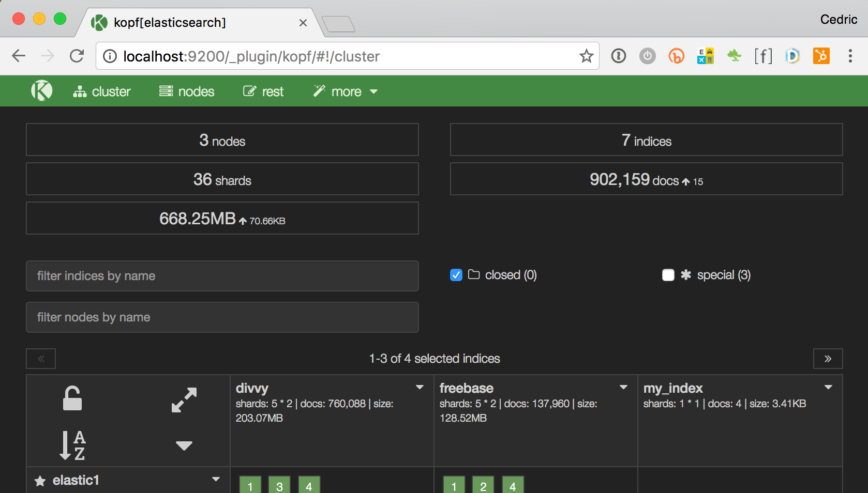Click the 7 indices summary box
Viewport: 868px width, 493px height.
[647, 140]
